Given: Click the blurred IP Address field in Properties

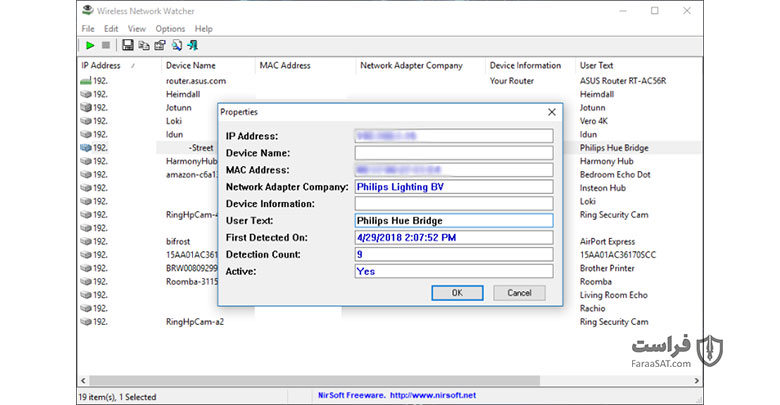Looking at the screenshot, I should (454, 136).
